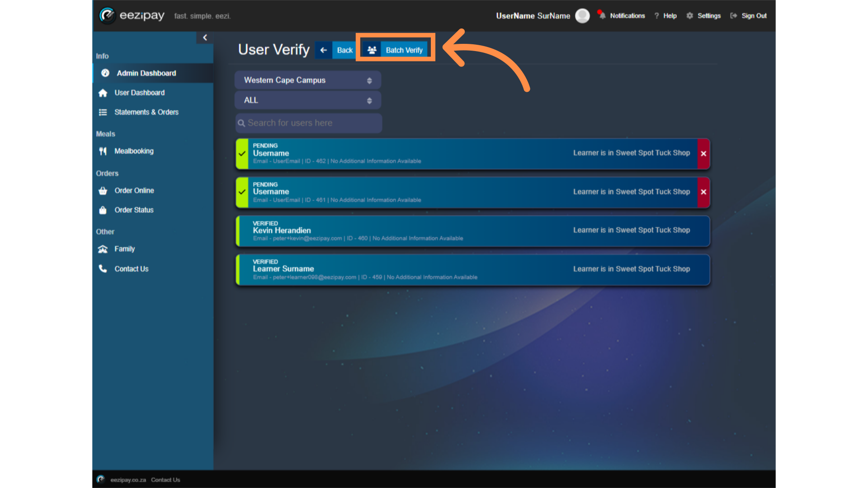Screen dimensions: 868x488
Task: Click Order Online basket icon
Action: [x=103, y=191]
